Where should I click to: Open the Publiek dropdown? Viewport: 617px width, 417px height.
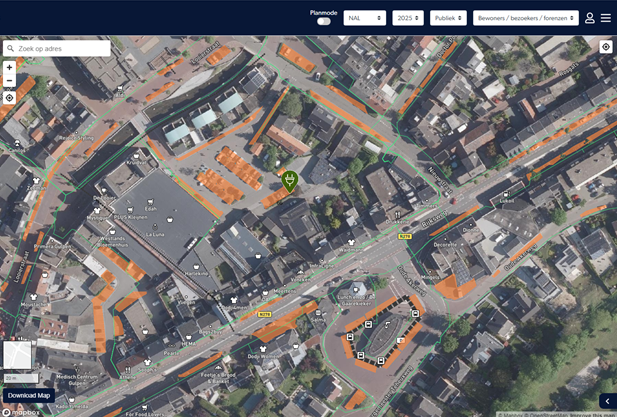point(448,18)
